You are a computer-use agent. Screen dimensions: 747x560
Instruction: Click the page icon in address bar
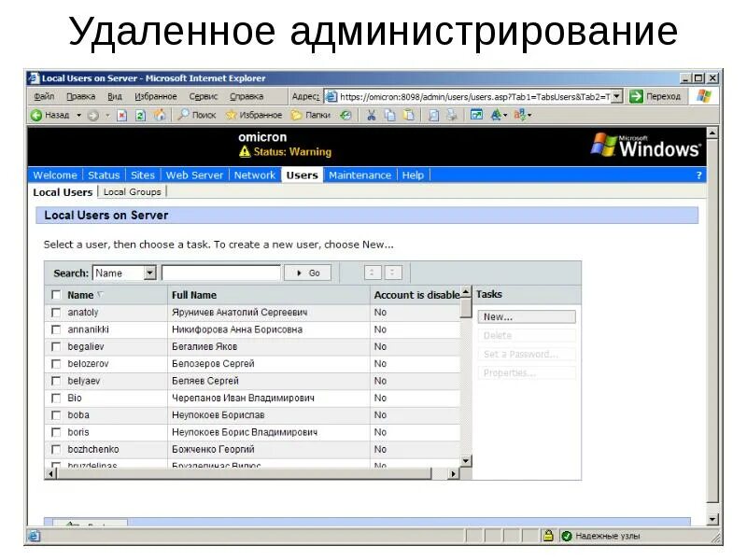tap(331, 97)
